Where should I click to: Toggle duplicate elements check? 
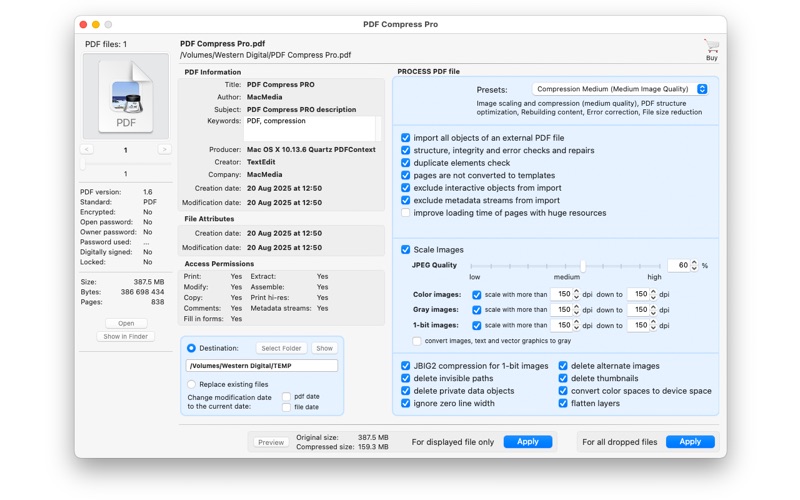[406, 163]
